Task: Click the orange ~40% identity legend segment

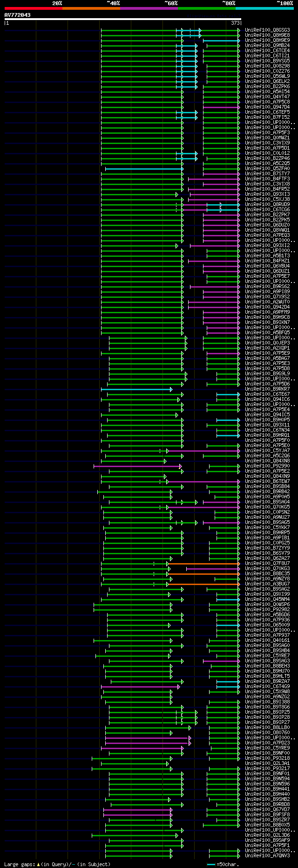Action: pos(91,8)
